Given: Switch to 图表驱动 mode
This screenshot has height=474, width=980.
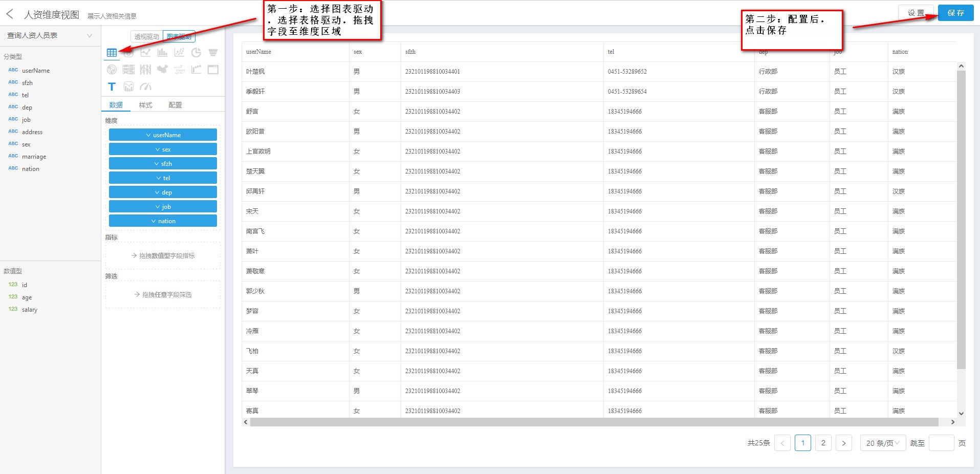Looking at the screenshot, I should [179, 36].
